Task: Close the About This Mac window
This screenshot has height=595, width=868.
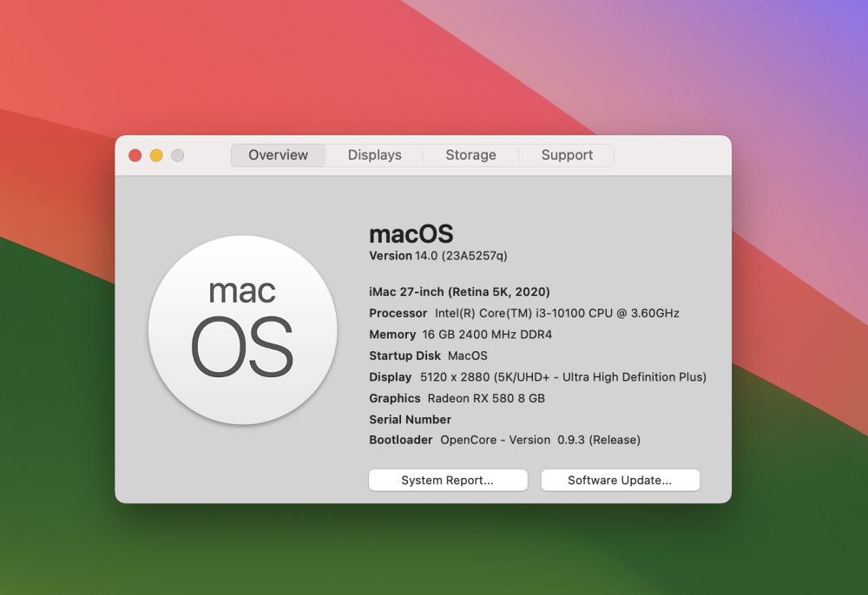Action: click(135, 155)
